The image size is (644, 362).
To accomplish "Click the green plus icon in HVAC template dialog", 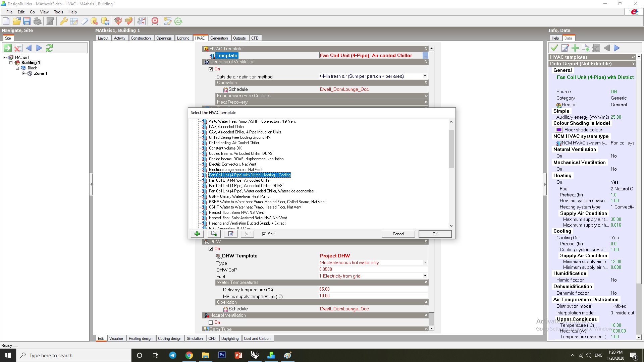I will (197, 234).
